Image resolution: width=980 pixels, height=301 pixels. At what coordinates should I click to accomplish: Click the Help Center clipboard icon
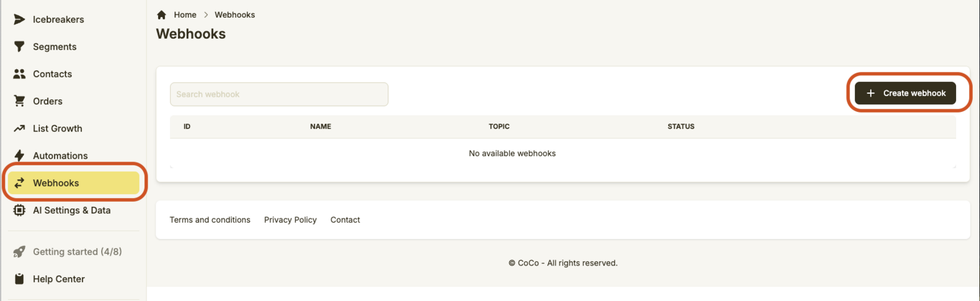click(20, 279)
